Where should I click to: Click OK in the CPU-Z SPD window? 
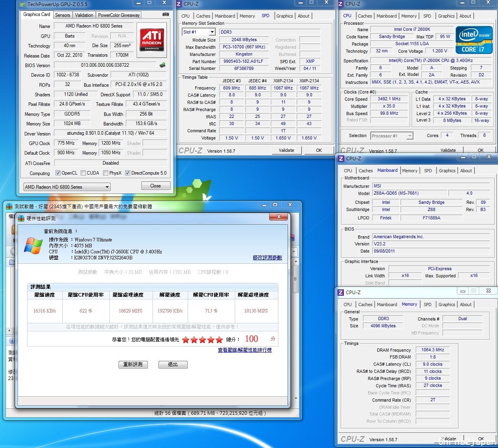319,150
